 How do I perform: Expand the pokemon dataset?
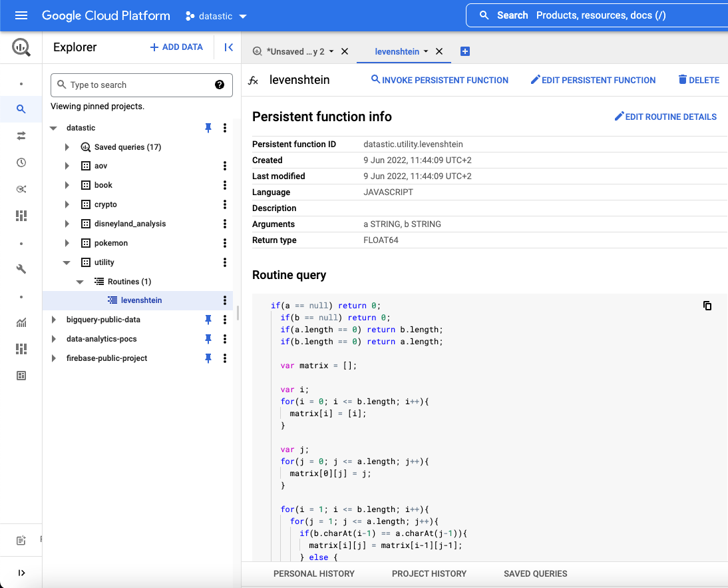point(67,243)
